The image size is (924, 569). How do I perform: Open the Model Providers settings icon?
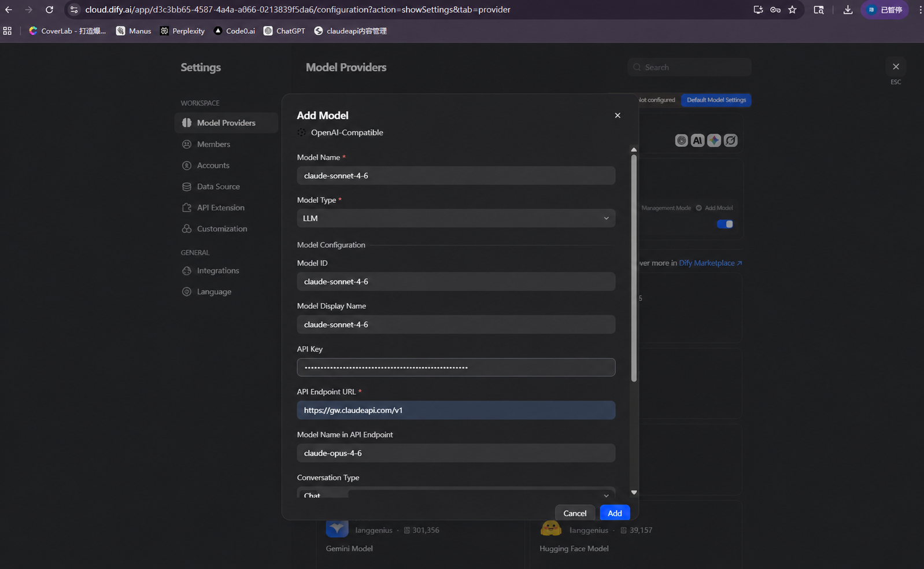187,123
